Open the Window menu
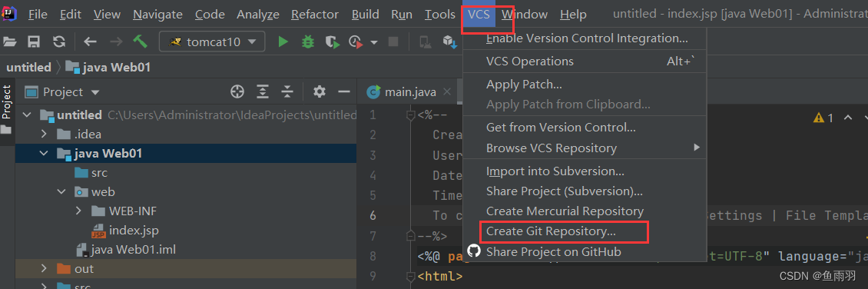868x289 pixels. click(525, 15)
